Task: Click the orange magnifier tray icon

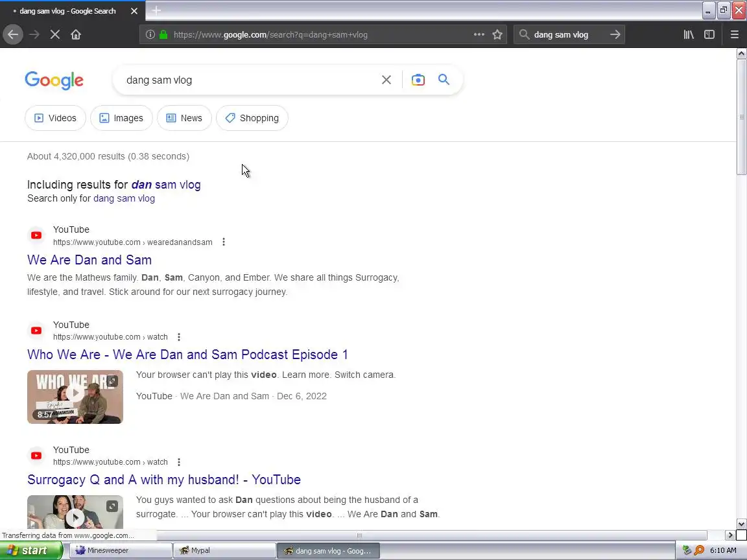Action: (x=699, y=550)
